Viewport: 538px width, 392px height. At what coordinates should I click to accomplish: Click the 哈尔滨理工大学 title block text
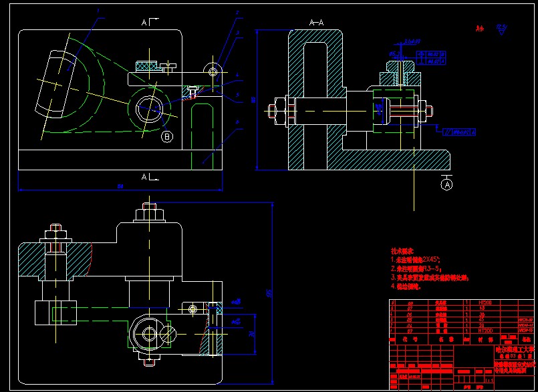[515, 350]
